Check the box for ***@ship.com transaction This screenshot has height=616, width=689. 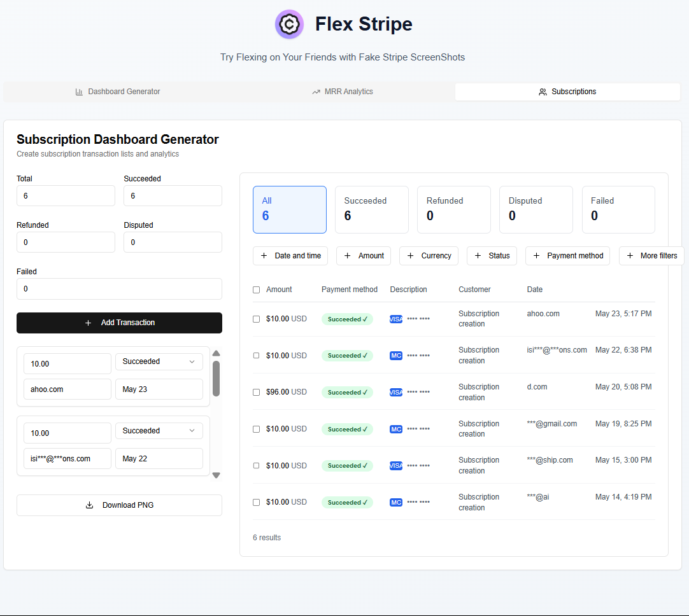(256, 465)
